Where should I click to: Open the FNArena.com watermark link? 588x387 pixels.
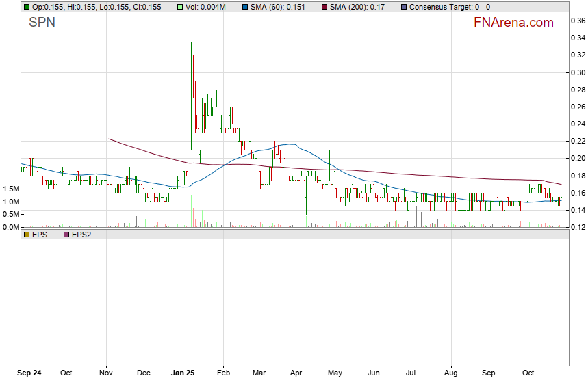coord(513,23)
